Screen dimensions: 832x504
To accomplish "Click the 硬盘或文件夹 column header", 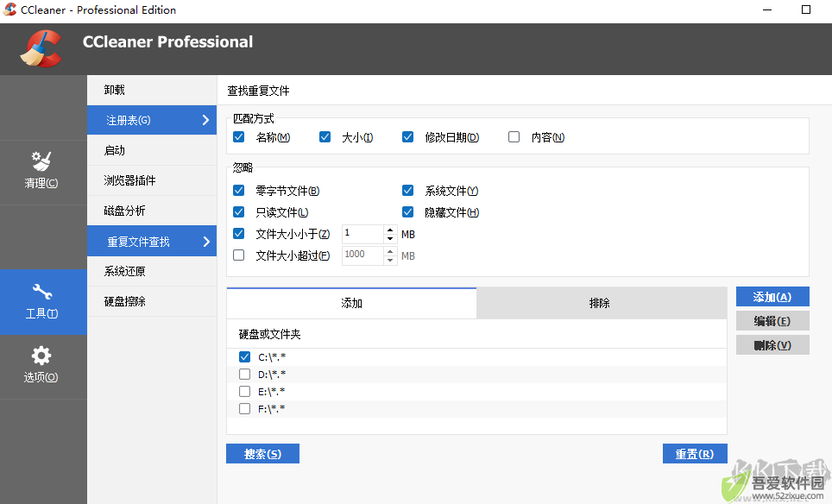I will (269, 334).
